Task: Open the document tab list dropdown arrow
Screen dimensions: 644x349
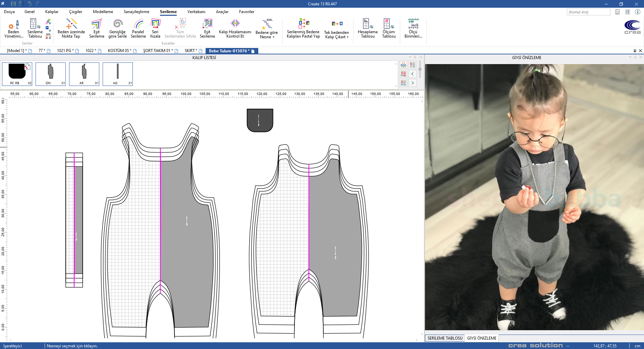Action: pyautogui.click(x=635, y=51)
